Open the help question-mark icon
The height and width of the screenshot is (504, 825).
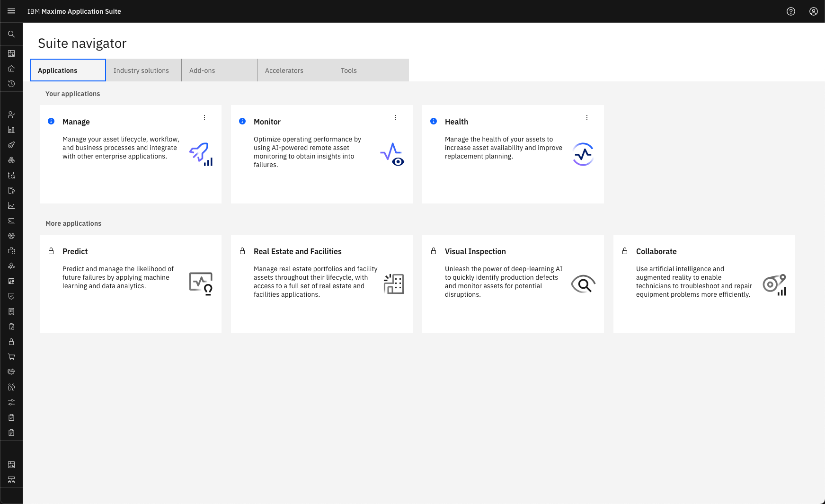tap(791, 11)
